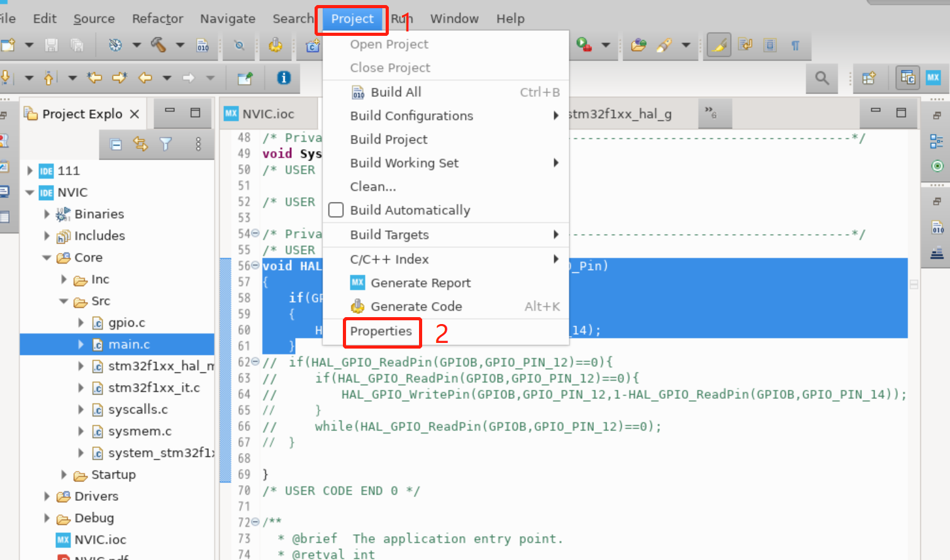Click the Restore icon above the Outline icon

click(937, 116)
